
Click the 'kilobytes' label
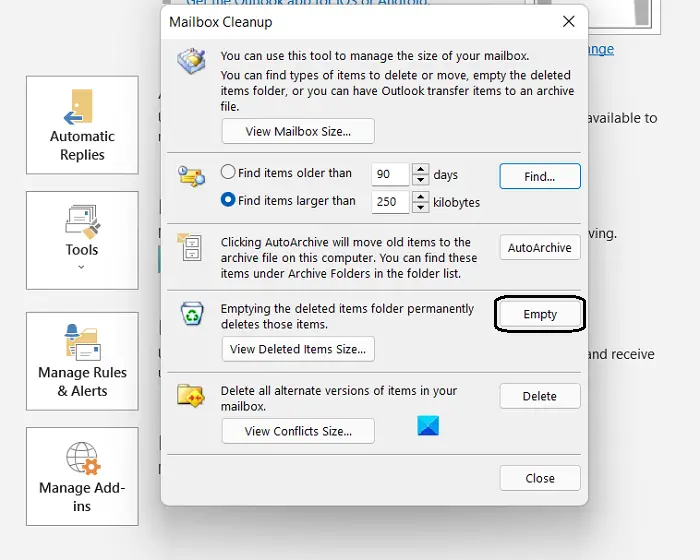click(x=456, y=202)
